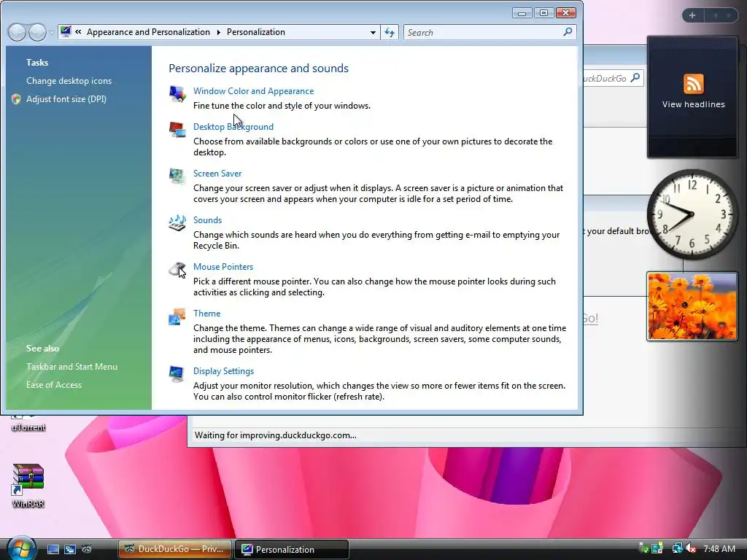Image resolution: width=747 pixels, height=560 pixels.
Task: Click the Theme icon
Action: pos(177,316)
